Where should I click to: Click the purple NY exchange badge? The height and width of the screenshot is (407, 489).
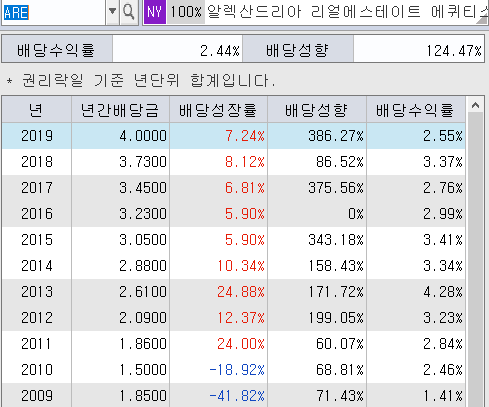tap(155, 12)
